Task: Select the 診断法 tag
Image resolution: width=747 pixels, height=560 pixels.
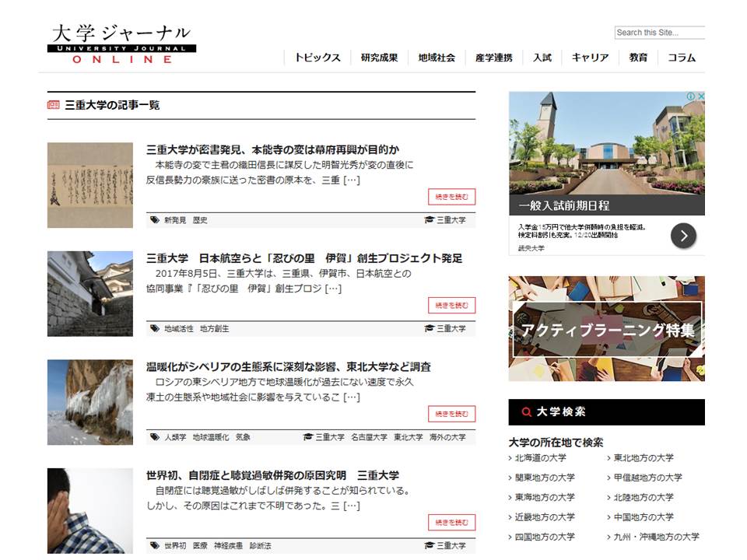Action: [260, 546]
